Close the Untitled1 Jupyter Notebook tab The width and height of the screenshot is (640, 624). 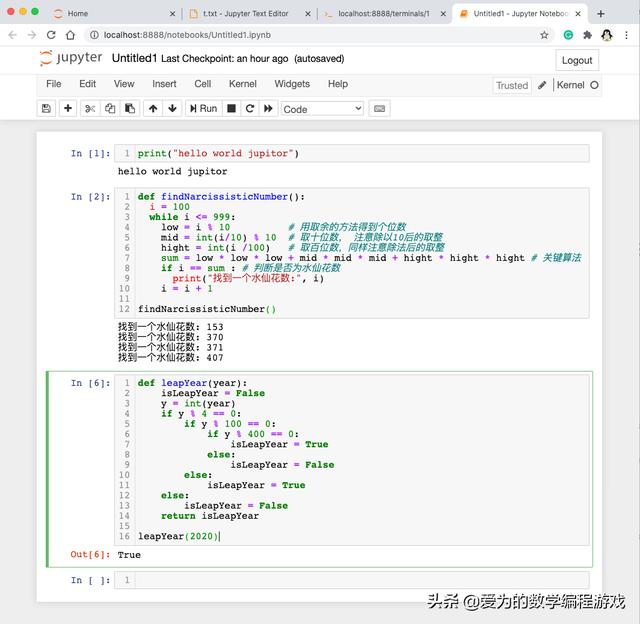[578, 14]
